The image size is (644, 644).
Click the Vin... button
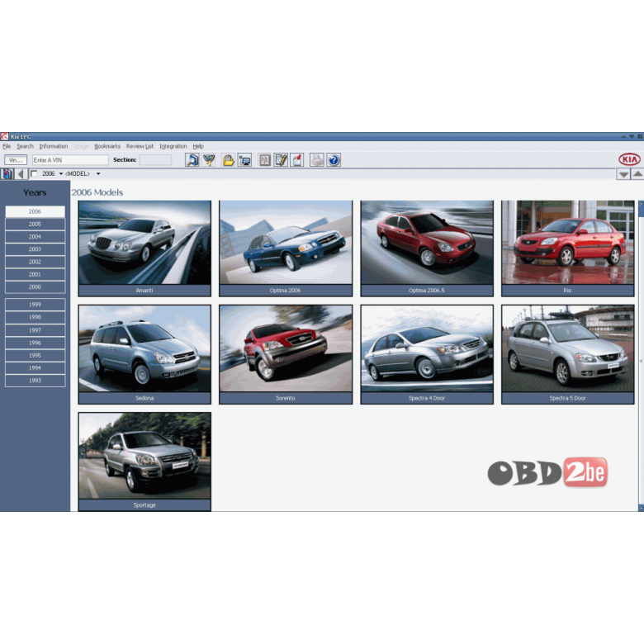coord(16,160)
